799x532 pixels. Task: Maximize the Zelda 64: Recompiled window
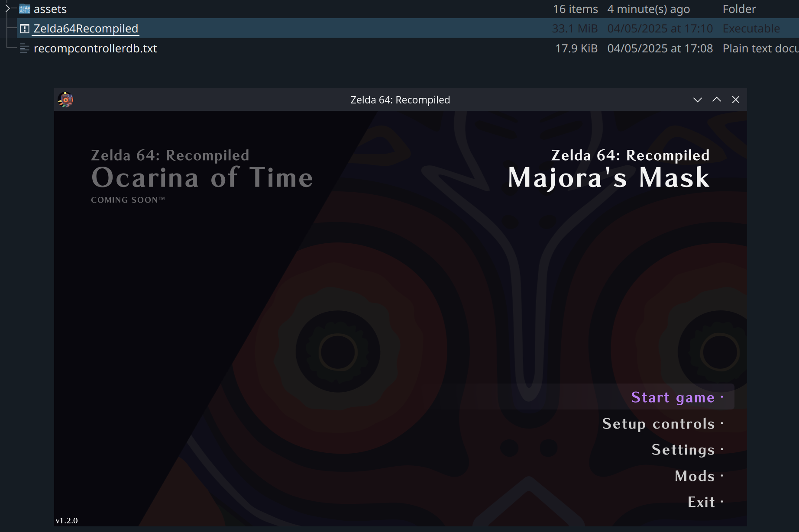point(717,100)
